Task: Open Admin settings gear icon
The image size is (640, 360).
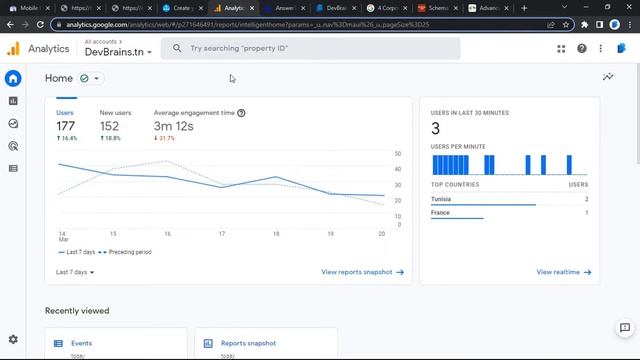Action: pos(13,339)
